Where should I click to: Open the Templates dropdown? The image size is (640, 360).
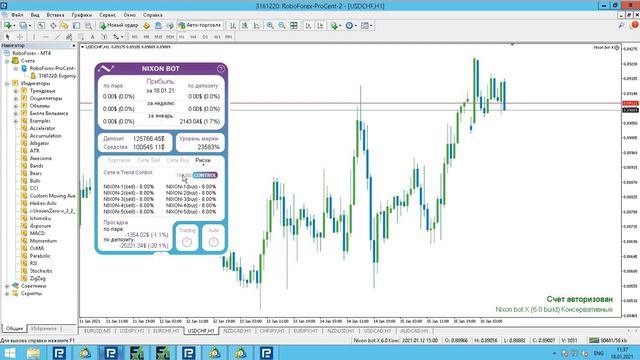366,25
